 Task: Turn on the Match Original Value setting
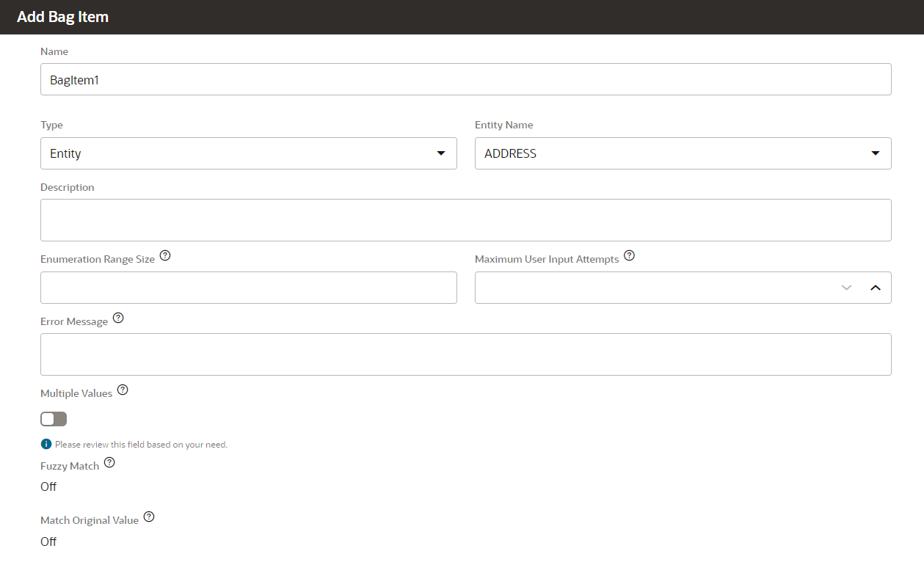coord(48,541)
